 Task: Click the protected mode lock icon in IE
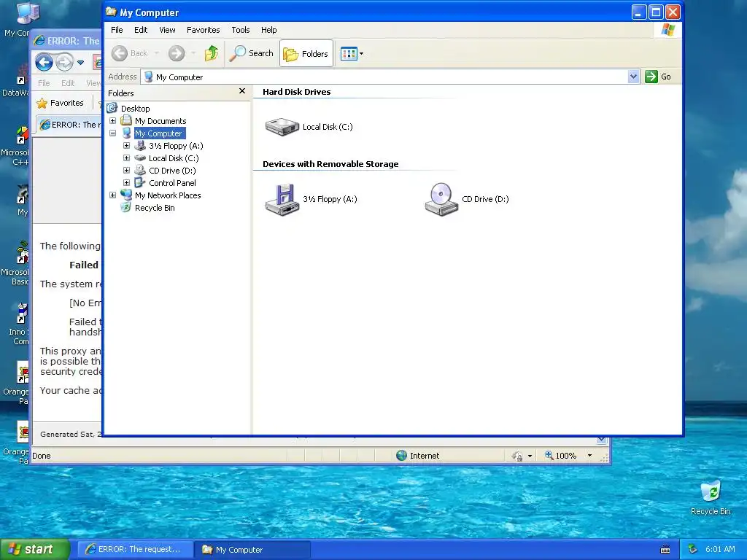[x=517, y=456]
